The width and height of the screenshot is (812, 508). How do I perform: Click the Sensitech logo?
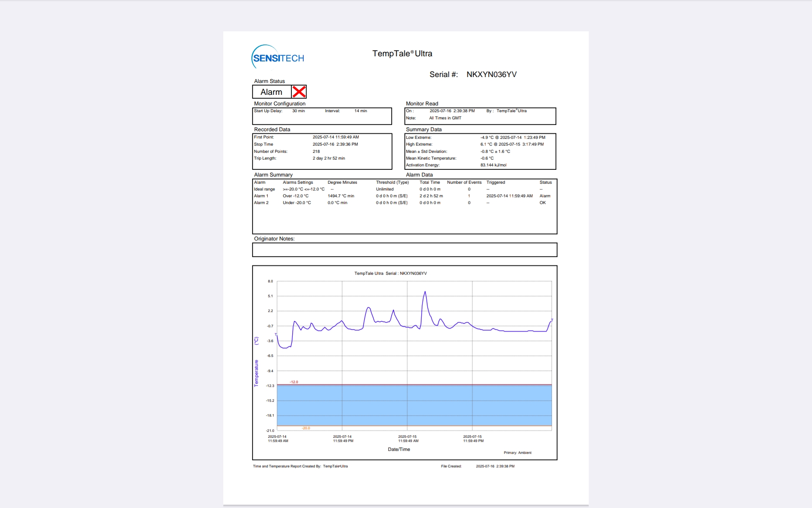[278, 58]
